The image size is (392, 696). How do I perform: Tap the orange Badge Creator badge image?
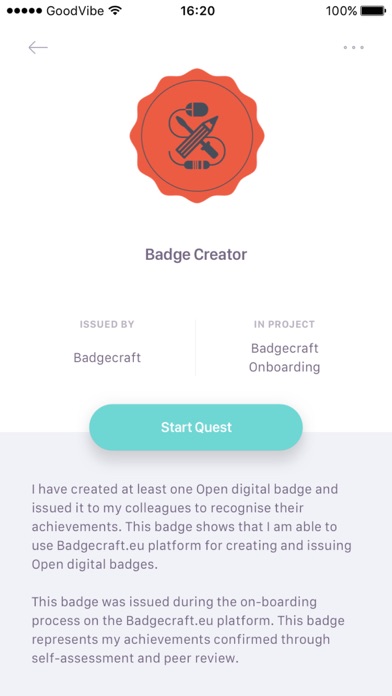click(x=197, y=135)
